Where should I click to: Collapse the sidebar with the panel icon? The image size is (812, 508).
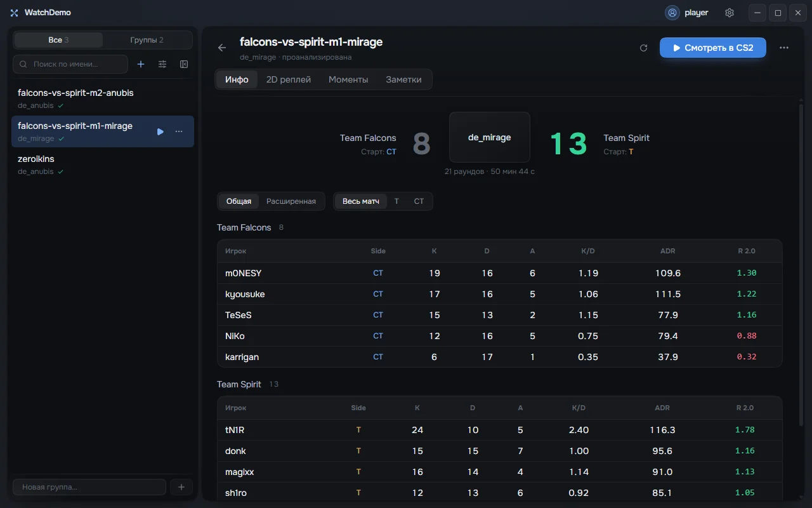pos(184,64)
